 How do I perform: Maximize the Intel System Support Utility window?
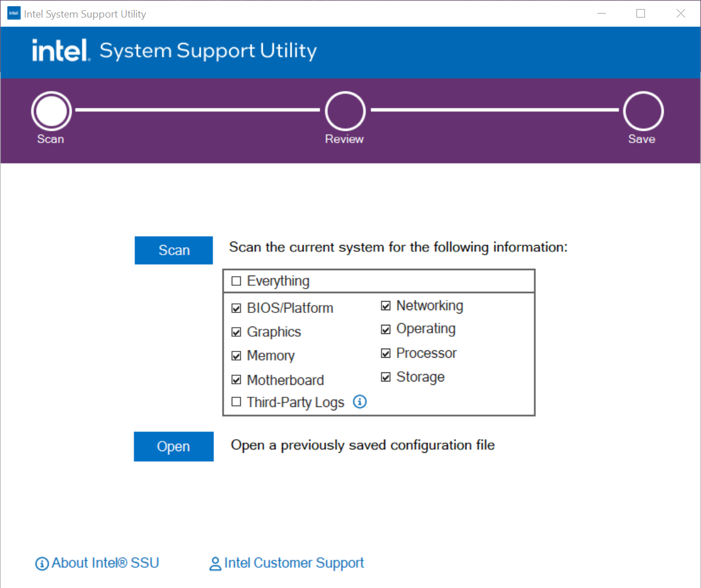click(641, 13)
